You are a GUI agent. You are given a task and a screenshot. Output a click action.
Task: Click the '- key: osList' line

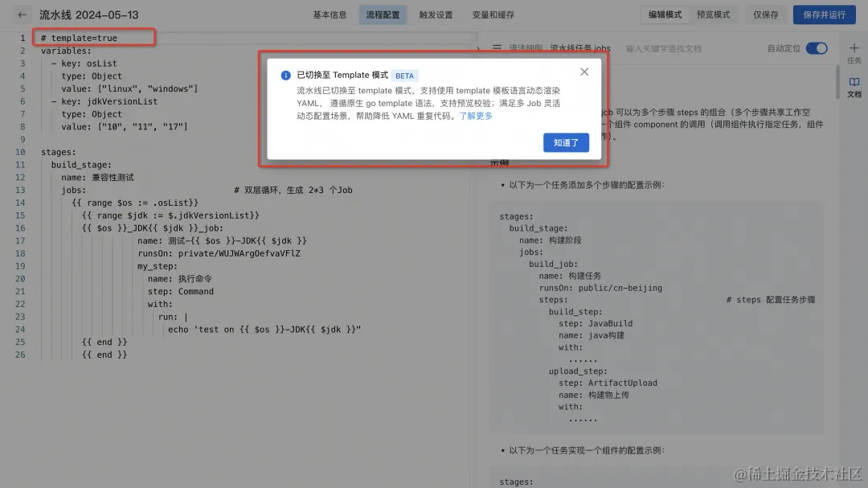pyautogui.click(x=84, y=64)
